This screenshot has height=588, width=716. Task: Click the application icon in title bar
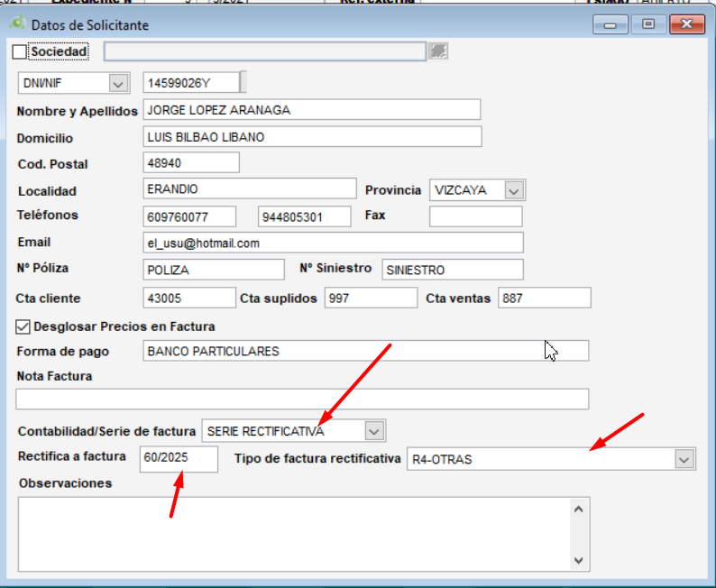pyautogui.click(x=17, y=24)
